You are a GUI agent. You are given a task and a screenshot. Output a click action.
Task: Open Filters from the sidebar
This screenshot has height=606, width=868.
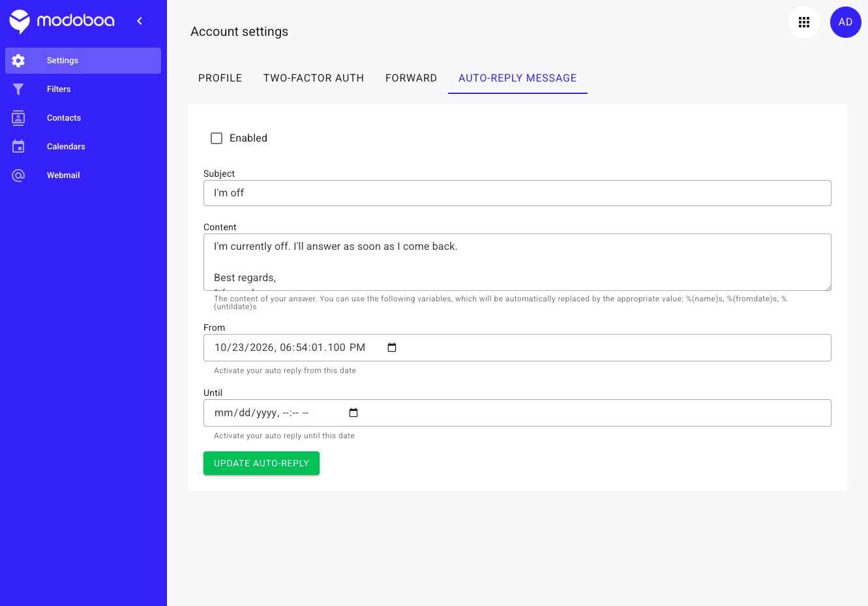point(83,89)
